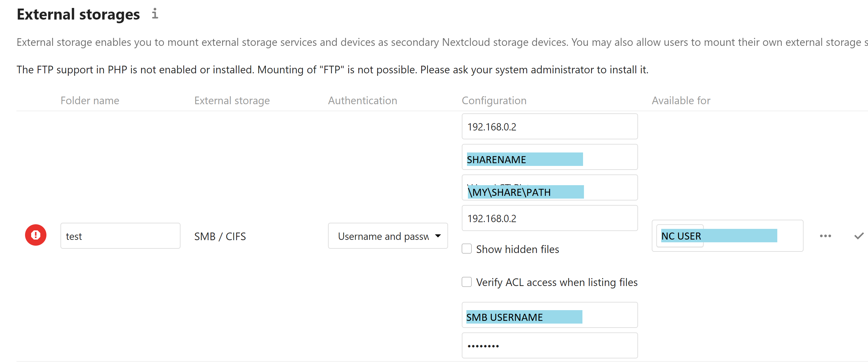Click the domain field below the path
The height and width of the screenshot is (363, 868).
[549, 218]
